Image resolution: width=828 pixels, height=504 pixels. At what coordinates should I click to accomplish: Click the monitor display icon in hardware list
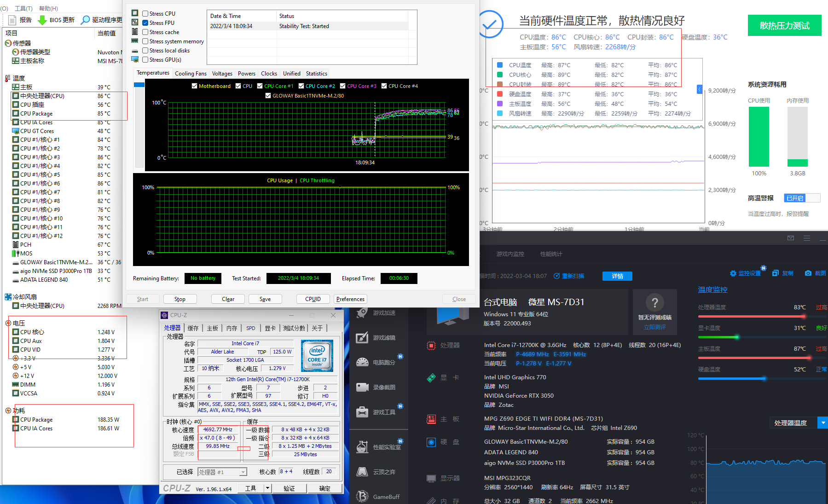(x=431, y=478)
